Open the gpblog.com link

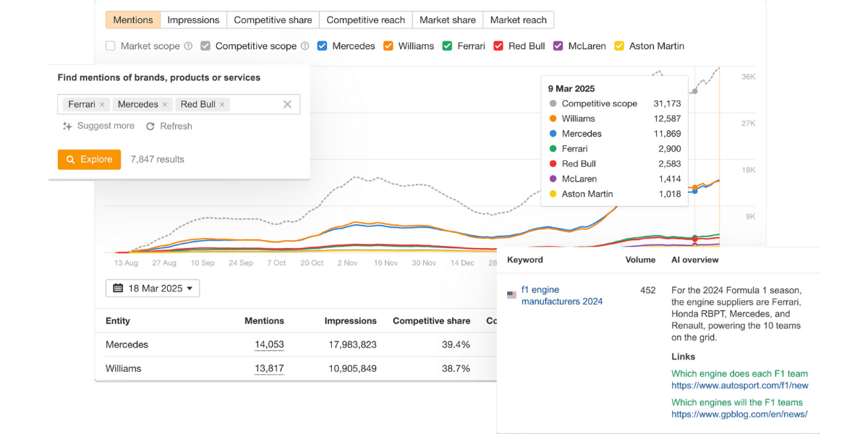[739, 414]
